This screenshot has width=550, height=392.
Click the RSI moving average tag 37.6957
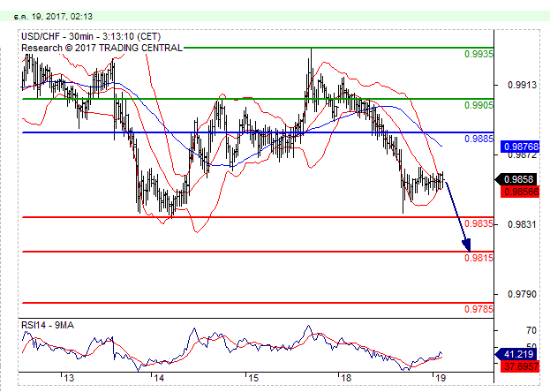point(520,366)
